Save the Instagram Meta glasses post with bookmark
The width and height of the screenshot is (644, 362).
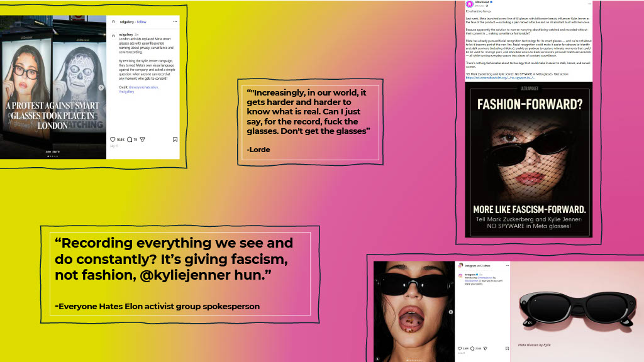coord(508,348)
